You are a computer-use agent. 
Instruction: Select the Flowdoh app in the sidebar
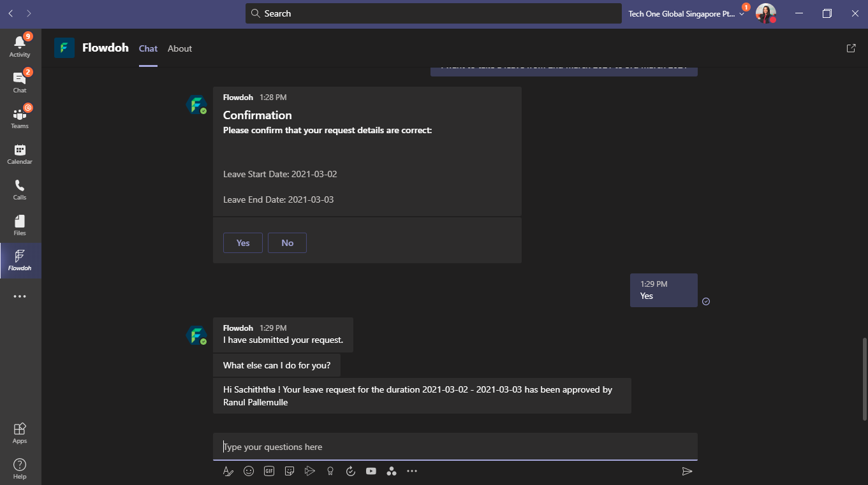click(x=20, y=261)
